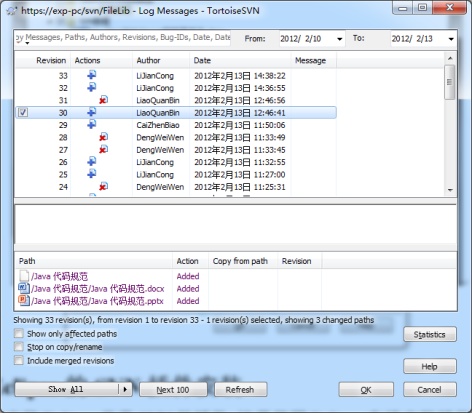Load the Next 100 revisions
The height and width of the screenshot is (414, 472).
(173, 390)
